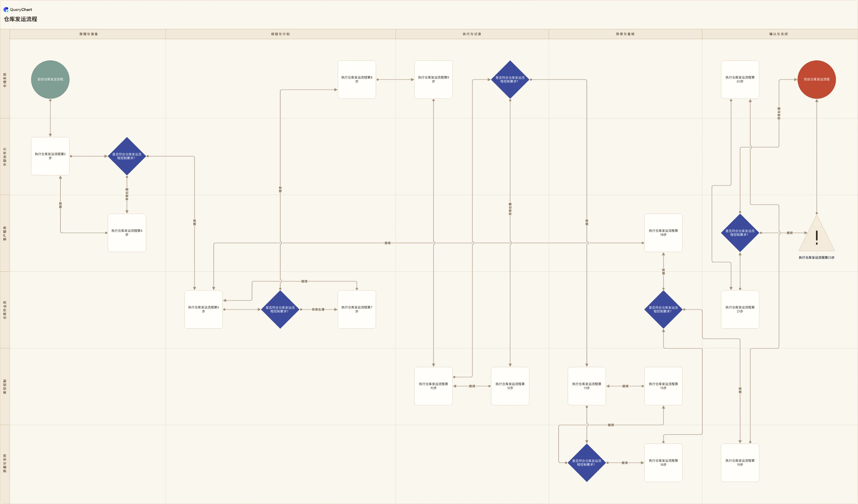Select the 执行仓库发运流程第16步 node
The height and width of the screenshot is (504, 858).
click(x=663, y=462)
